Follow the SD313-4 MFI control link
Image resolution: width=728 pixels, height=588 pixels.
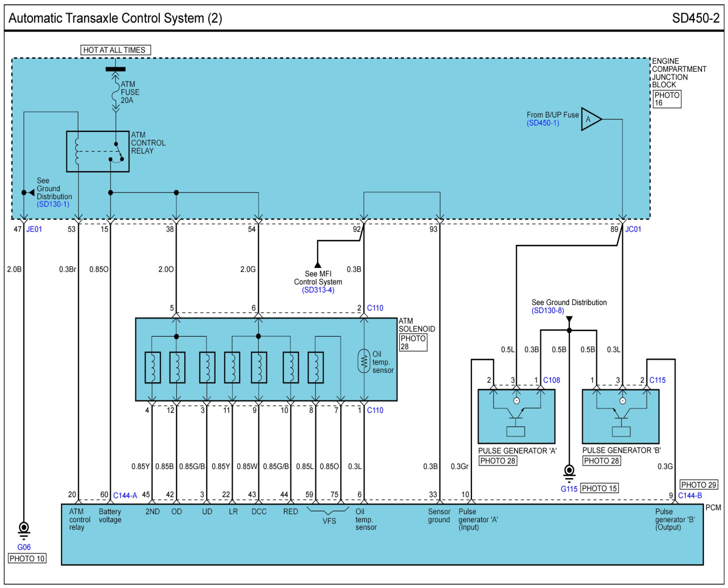coord(318,290)
